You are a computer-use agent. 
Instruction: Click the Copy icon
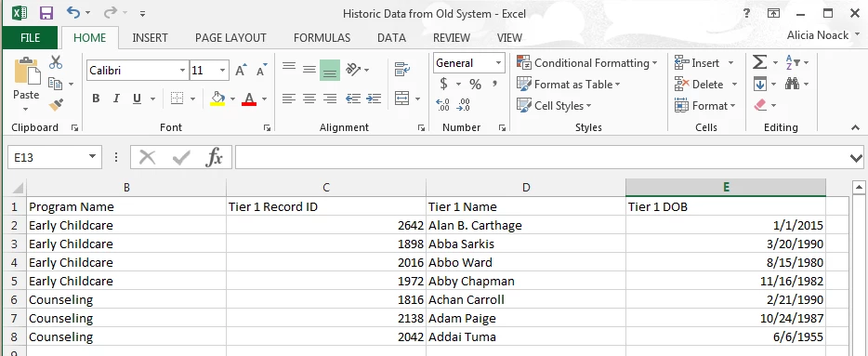(55, 84)
